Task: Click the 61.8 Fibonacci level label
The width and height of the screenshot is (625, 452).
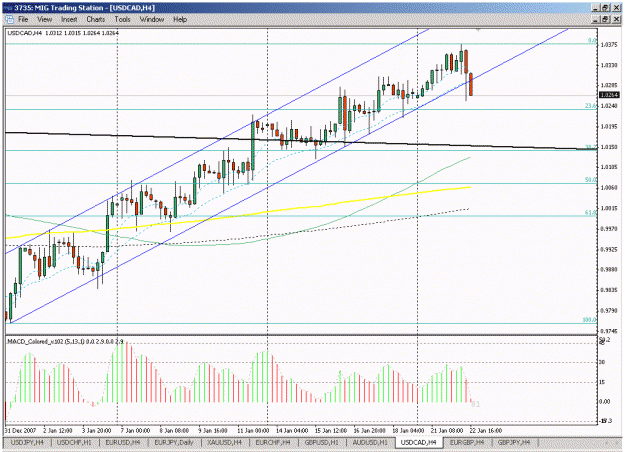Action: tap(591, 213)
